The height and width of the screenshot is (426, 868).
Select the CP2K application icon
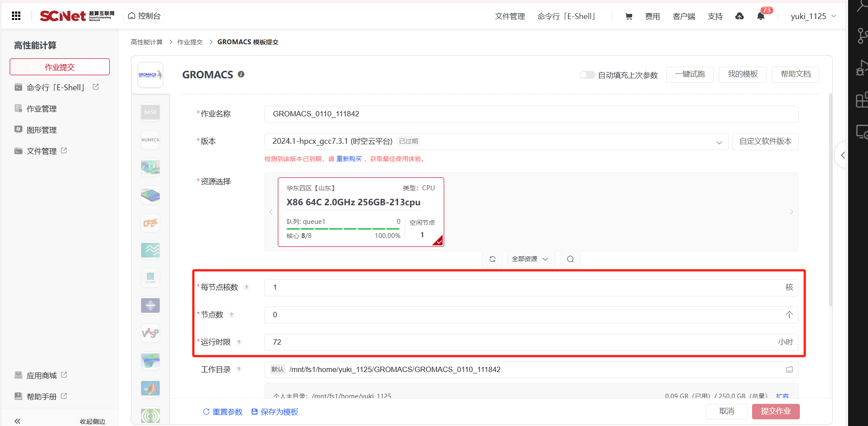[x=150, y=223]
